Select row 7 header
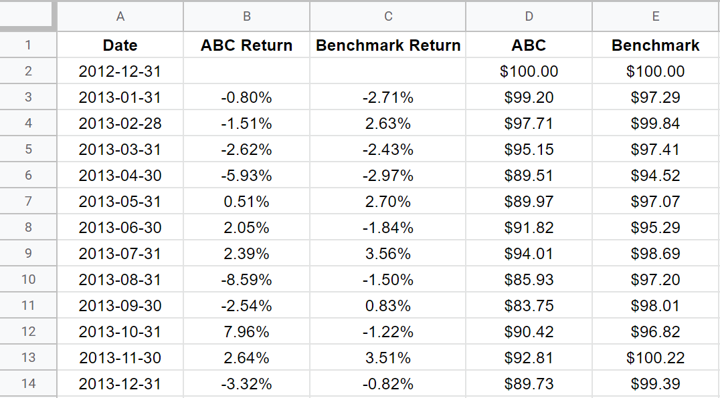720x398 pixels. tap(28, 201)
